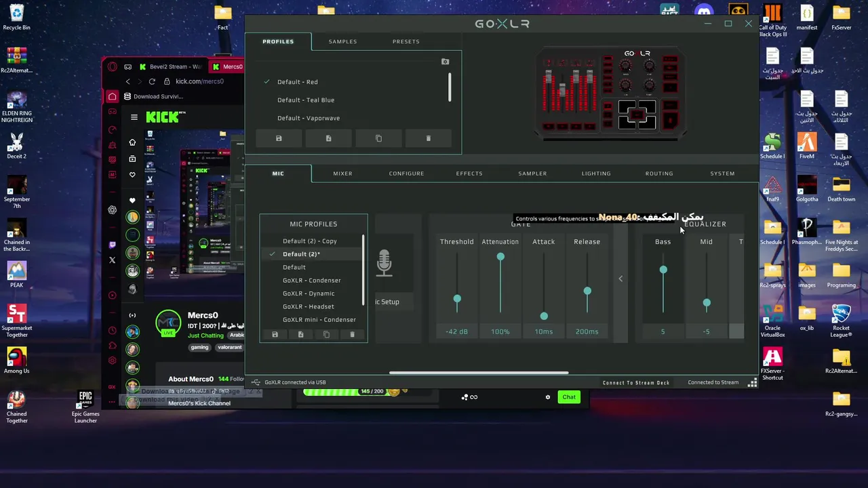Click the green Chat button on Kick
Image resolution: width=868 pixels, height=488 pixels.
(569, 397)
